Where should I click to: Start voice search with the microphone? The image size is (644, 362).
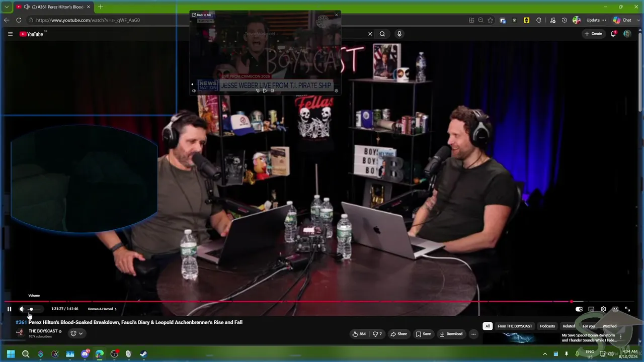tap(399, 34)
